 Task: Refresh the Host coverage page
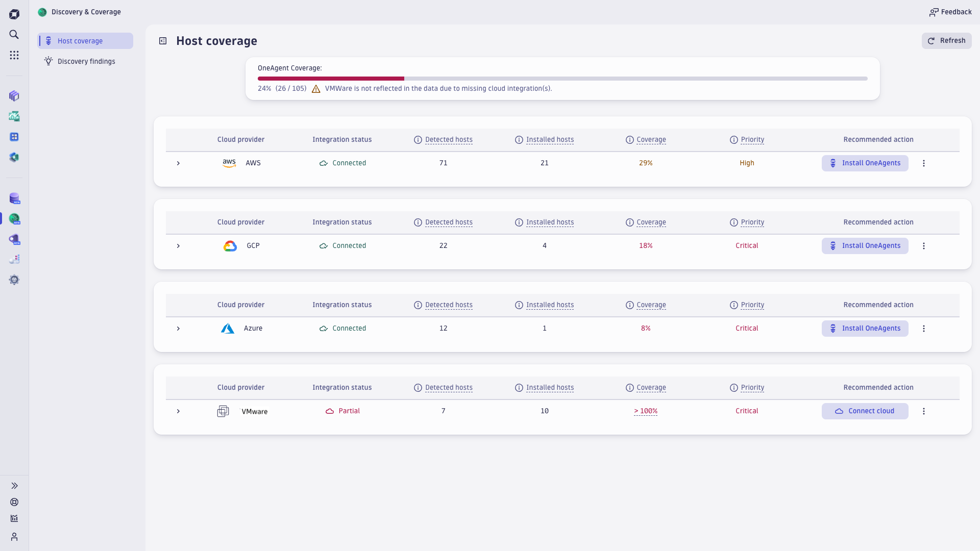tap(947, 40)
